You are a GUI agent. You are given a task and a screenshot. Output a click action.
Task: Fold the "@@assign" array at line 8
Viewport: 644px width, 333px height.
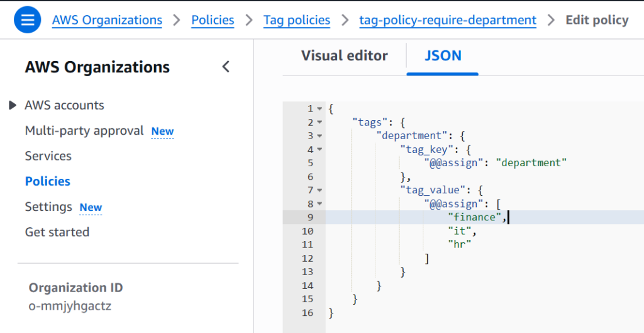pos(320,204)
